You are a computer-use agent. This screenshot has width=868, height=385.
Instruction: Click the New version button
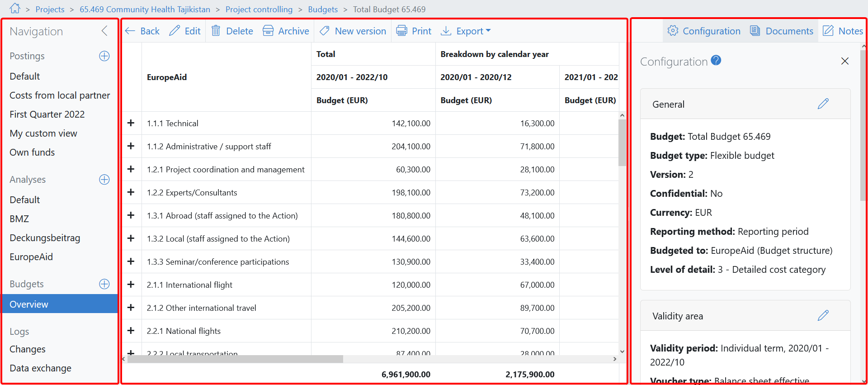coord(353,31)
